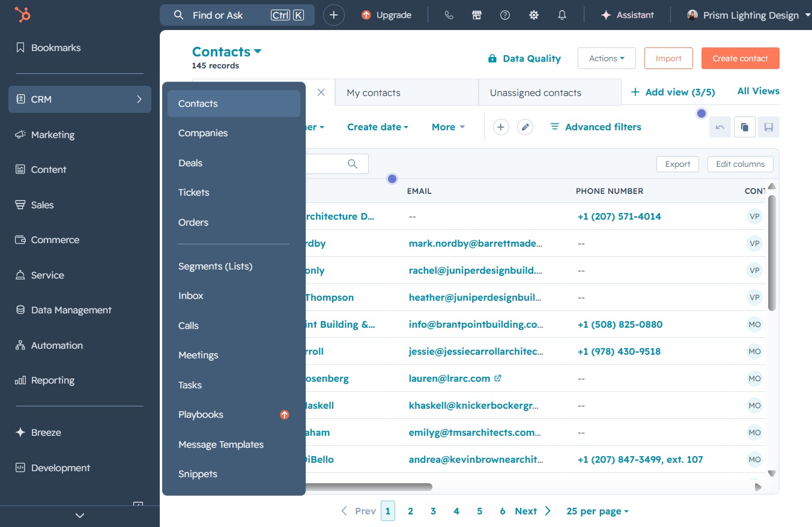The width and height of the screenshot is (812, 527).
Task: Close the current view tab with X
Action: [321, 92]
